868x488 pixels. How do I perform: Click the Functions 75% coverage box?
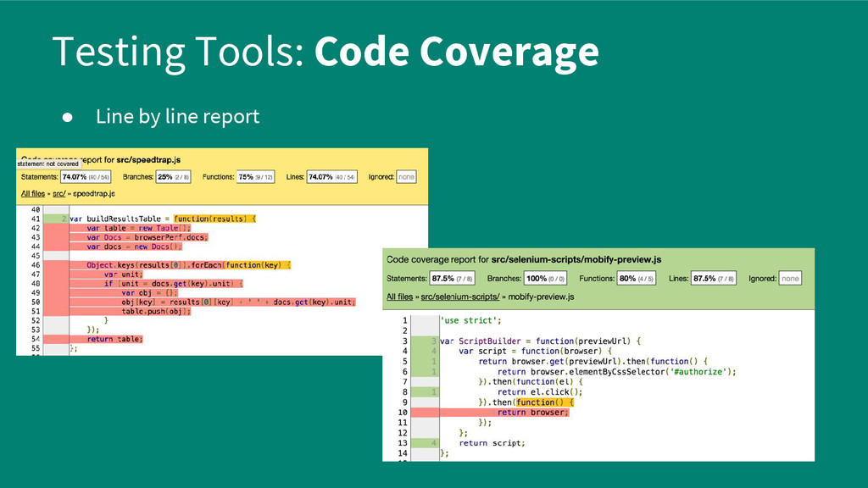(x=254, y=177)
